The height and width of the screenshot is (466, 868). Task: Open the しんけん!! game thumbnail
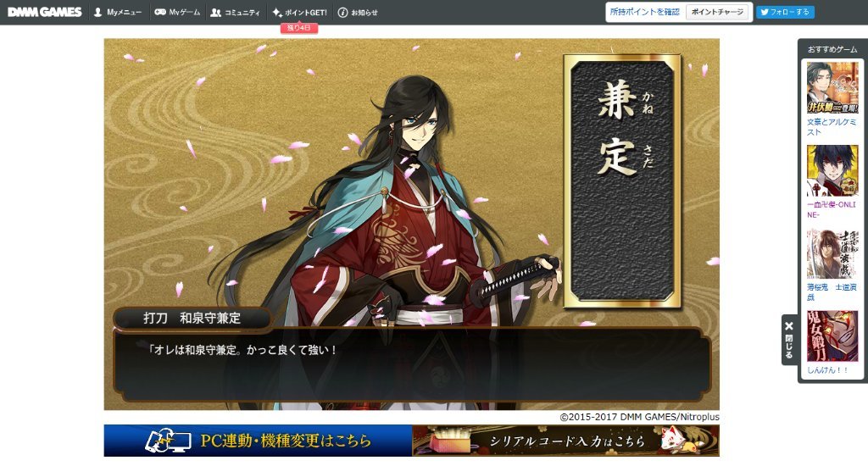click(832, 336)
